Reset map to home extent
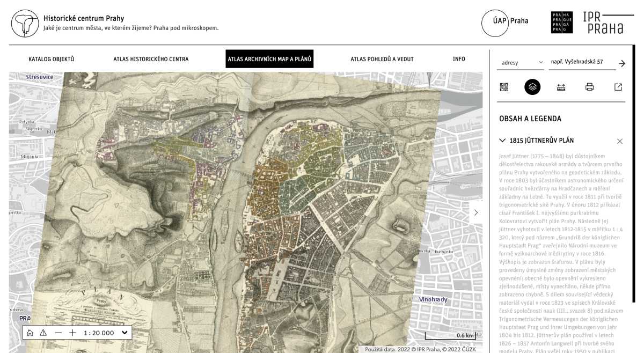 30,333
